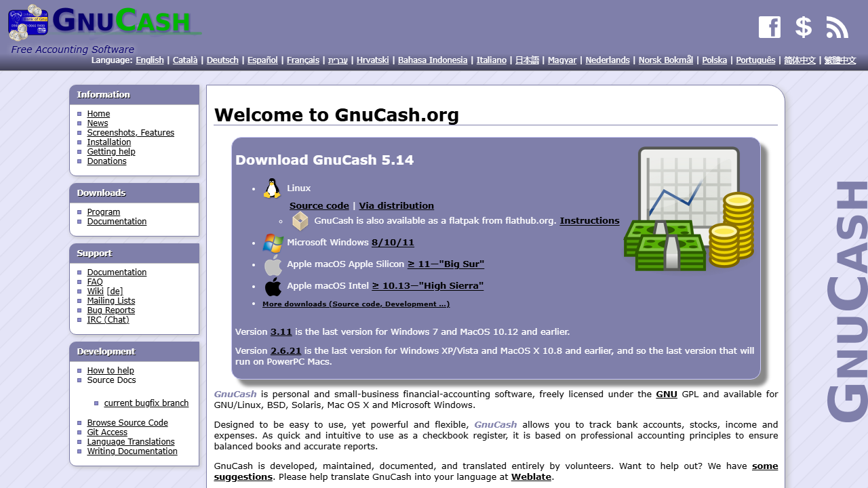This screenshot has height=488, width=868.
Task: Open Getting help page
Action: 111,152
